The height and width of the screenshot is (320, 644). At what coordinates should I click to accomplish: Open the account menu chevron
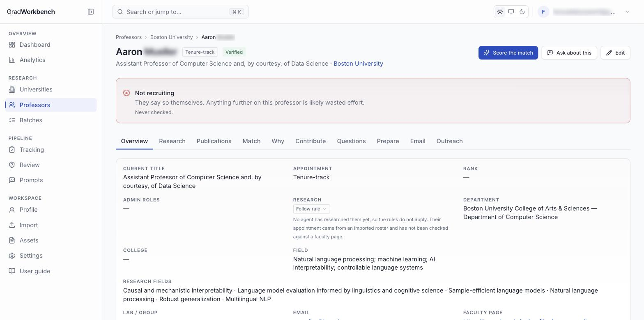627,12
